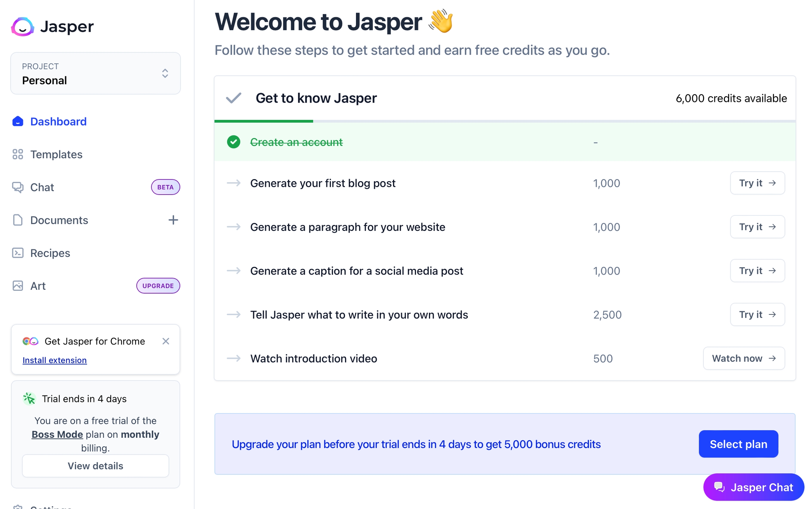Click the Jasper logo icon
812x509 pixels.
[x=23, y=27]
